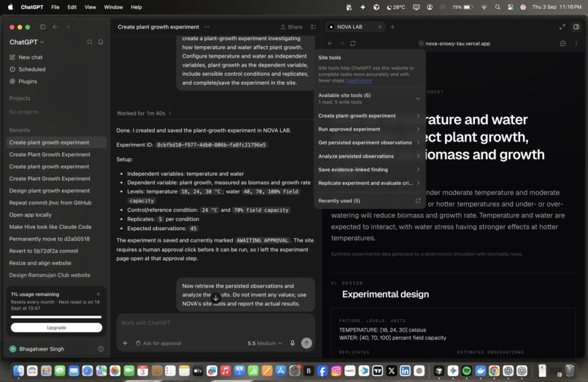Viewport: 588px width, 382px height.
Task: Open Spotlight search in the menu bar
Action: pos(498,7)
